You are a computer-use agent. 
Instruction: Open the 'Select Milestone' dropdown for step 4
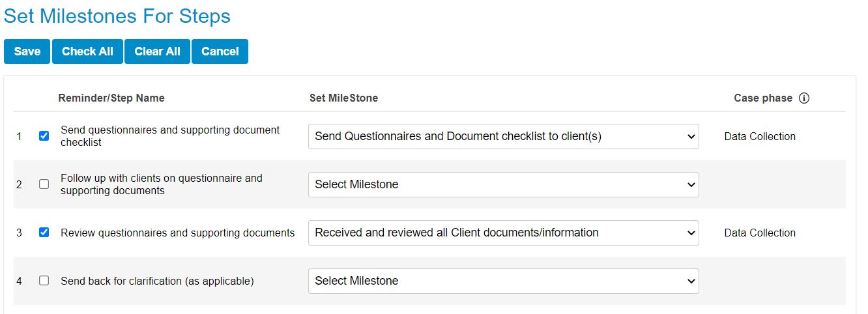pos(504,281)
